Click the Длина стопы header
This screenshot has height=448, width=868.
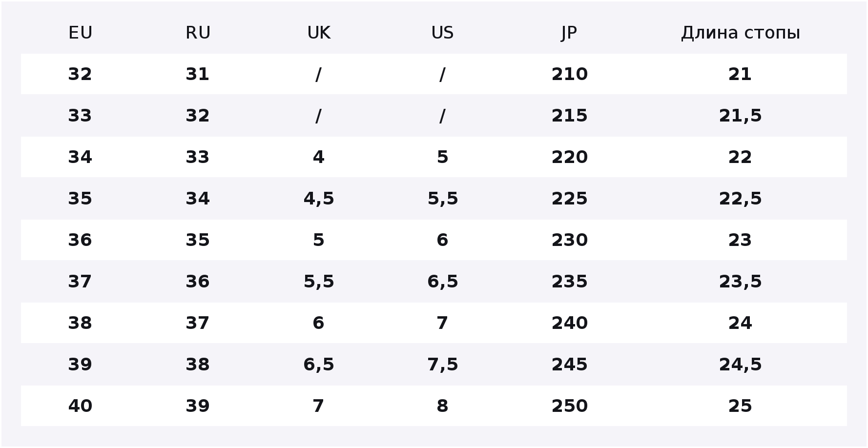[740, 33]
